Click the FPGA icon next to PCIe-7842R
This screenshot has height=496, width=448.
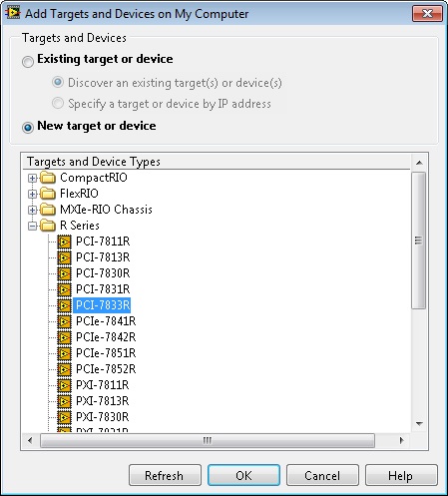[64, 337]
